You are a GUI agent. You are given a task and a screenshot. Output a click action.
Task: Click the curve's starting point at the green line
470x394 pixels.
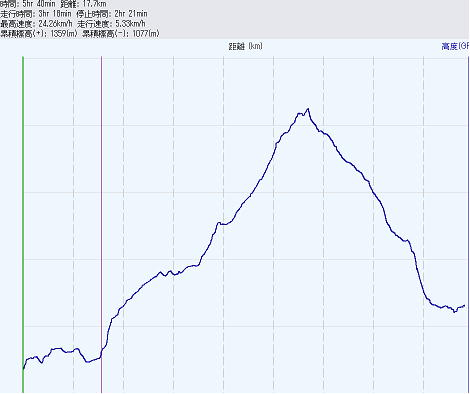(23, 369)
